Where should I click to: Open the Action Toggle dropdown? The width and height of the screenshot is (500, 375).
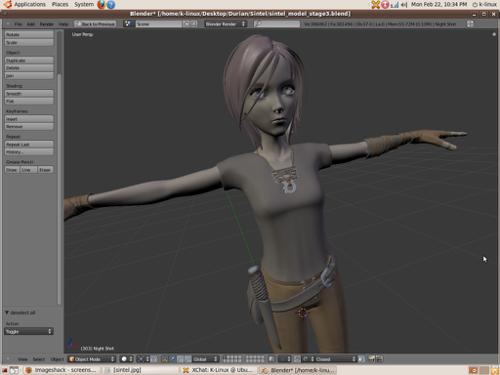(29, 331)
